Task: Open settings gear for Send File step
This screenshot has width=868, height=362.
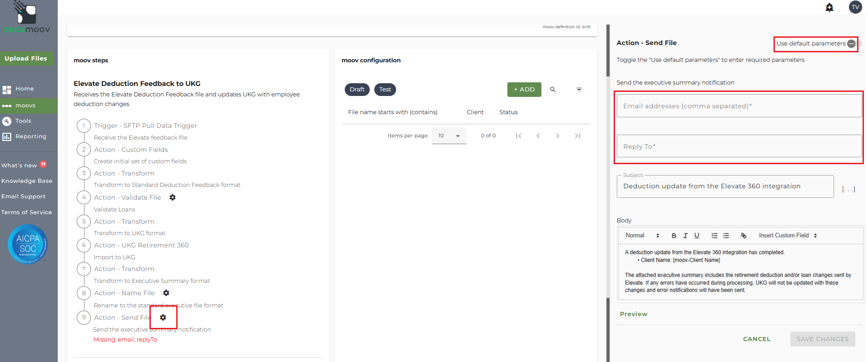Action: click(x=163, y=317)
